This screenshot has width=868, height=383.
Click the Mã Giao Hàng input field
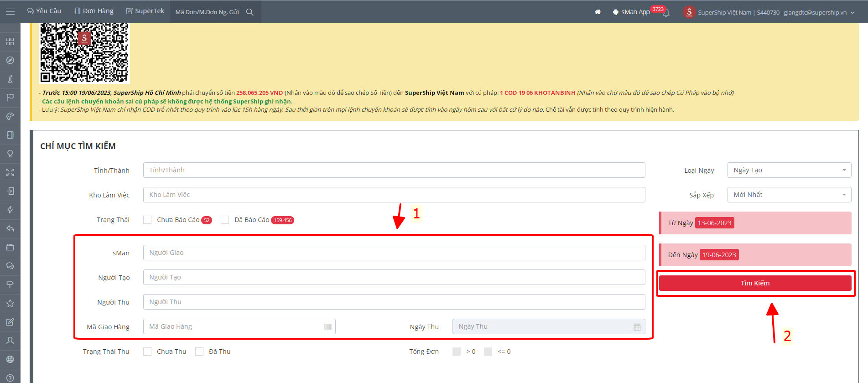(239, 326)
